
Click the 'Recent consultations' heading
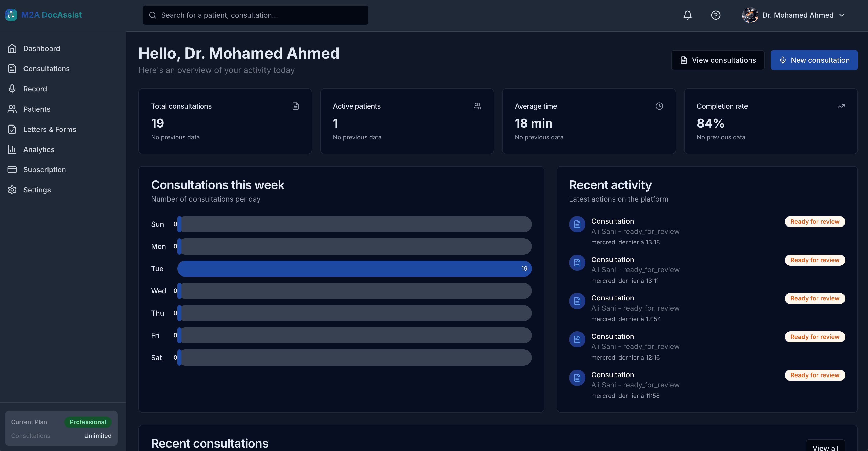click(x=210, y=443)
